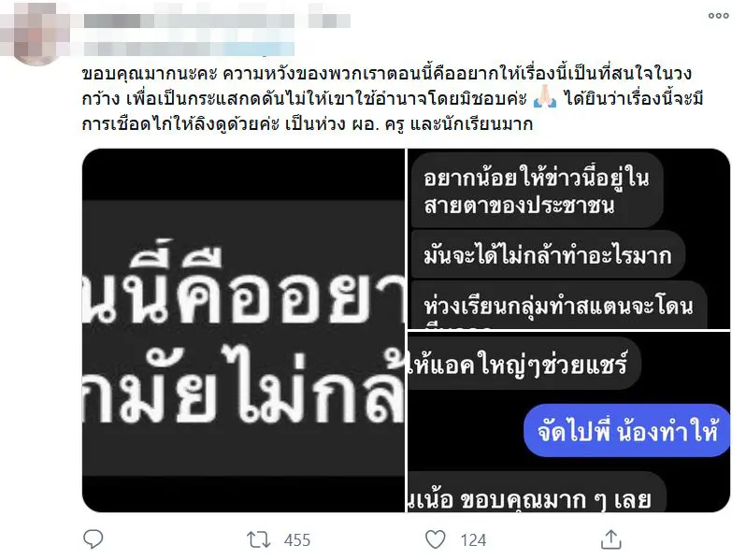Image resolution: width=746 pixels, height=560 pixels.
Task: Click the blue chat bubble reply message
Action: (626, 431)
